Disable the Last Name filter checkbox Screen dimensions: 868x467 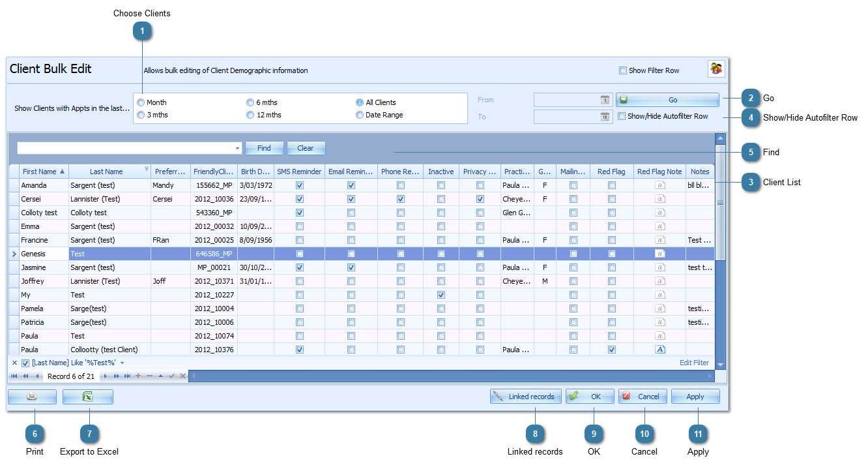click(x=25, y=363)
